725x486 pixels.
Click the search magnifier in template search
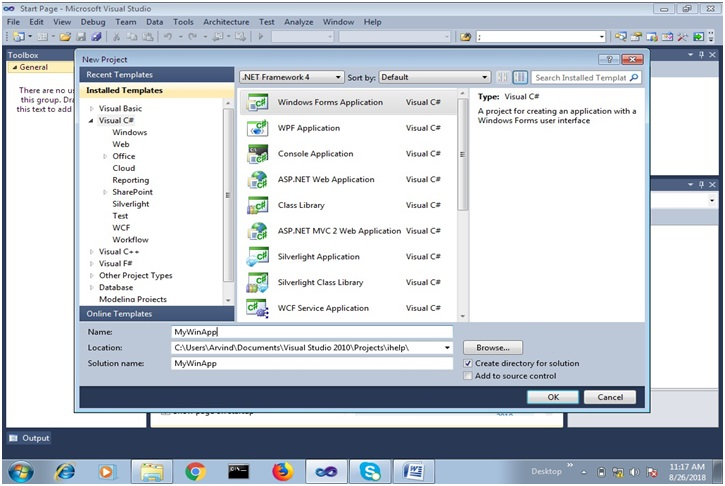pyautogui.click(x=634, y=77)
